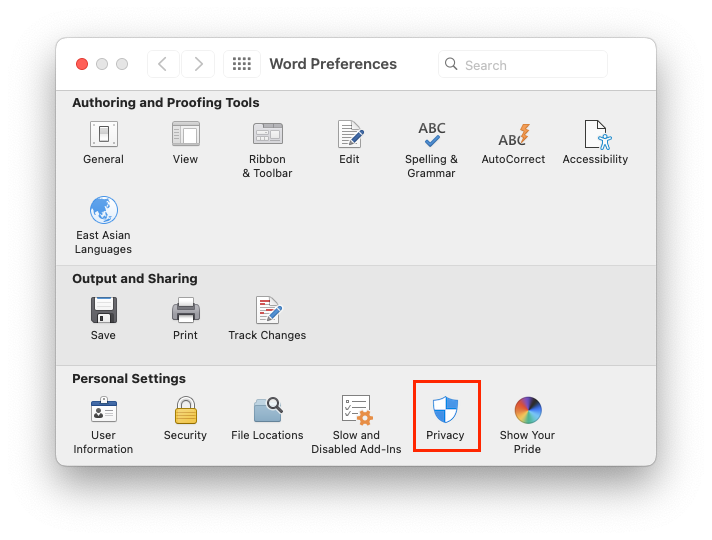The image size is (712, 540).
Task: Open User Information settings
Action: 104,425
